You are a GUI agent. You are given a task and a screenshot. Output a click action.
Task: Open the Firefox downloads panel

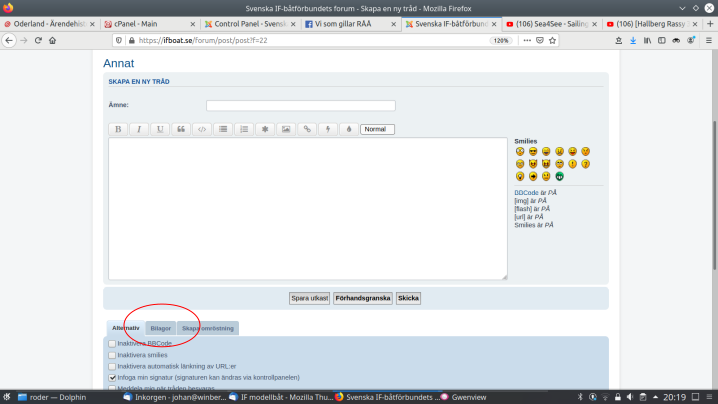pyautogui.click(x=633, y=40)
